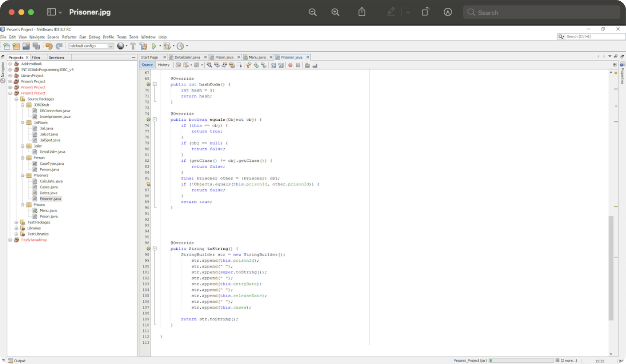Image resolution: width=626 pixels, height=364 pixels.
Task: Switch to the Services panel tab
Action: click(x=57, y=57)
